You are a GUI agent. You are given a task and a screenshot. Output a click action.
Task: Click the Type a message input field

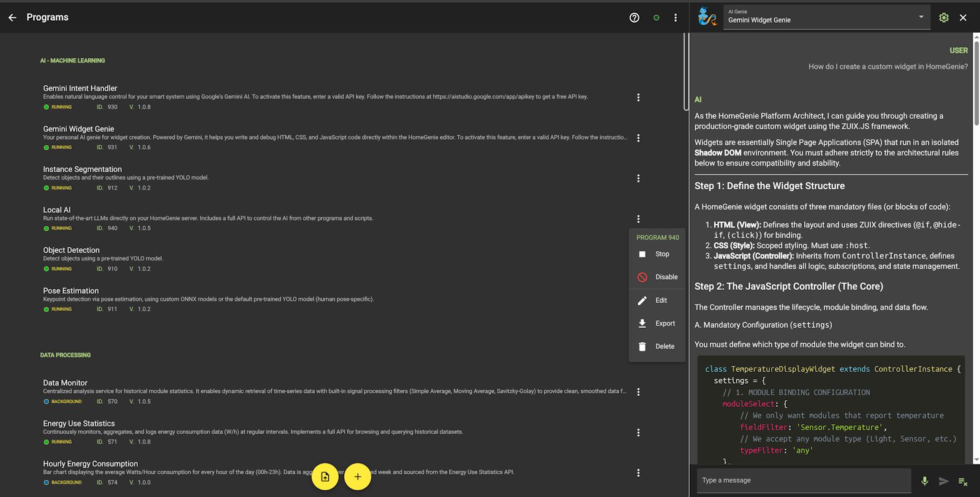802,480
